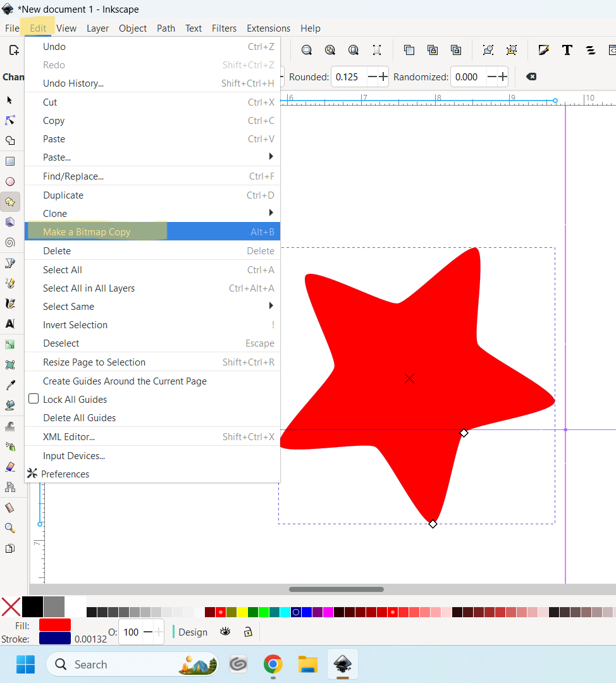
Task: Choose the 3D Box tool
Action: click(x=10, y=222)
